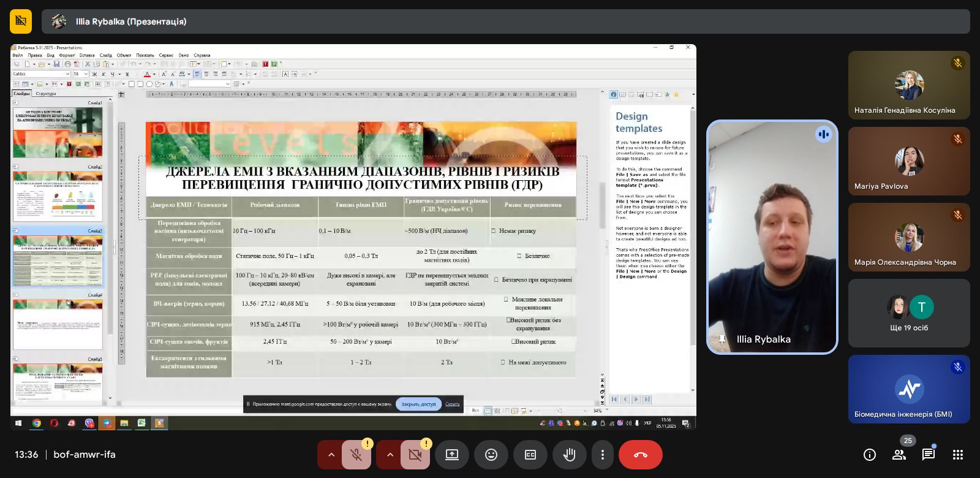Toggle closed captions on

530,455
